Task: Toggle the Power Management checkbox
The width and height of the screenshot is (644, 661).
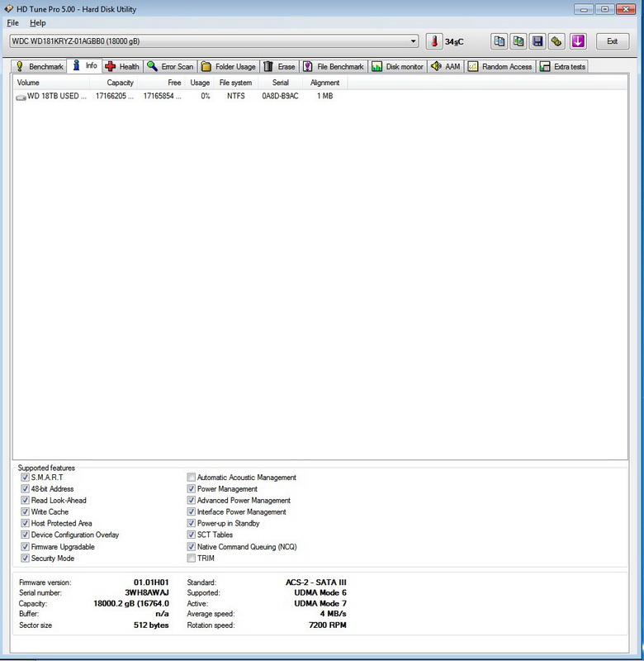Action: pyautogui.click(x=192, y=489)
